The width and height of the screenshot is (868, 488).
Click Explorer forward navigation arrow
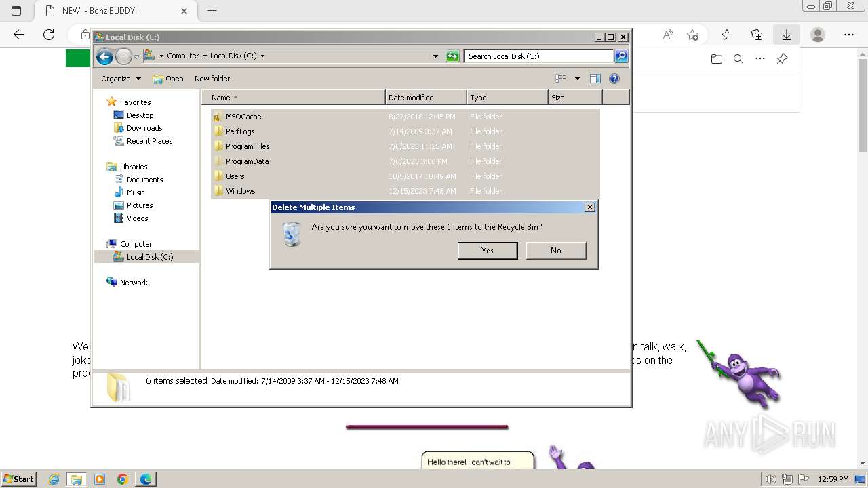(x=123, y=56)
